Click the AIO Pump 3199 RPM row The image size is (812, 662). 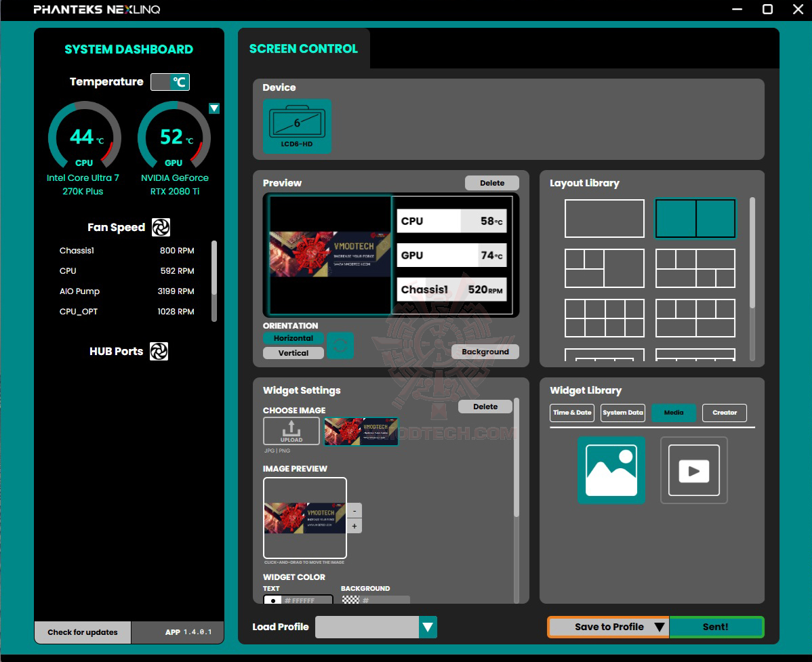pos(127,291)
